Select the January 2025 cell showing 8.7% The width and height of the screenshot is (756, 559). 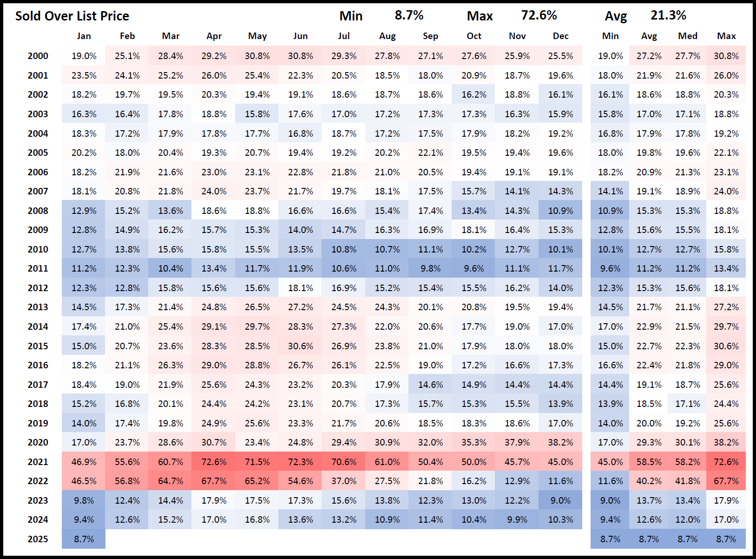(84, 539)
